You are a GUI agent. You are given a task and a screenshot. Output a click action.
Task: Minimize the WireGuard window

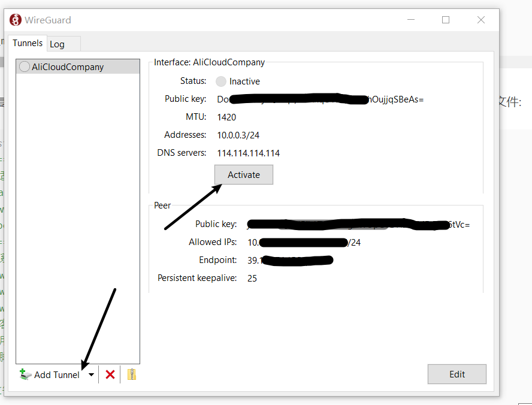(411, 20)
